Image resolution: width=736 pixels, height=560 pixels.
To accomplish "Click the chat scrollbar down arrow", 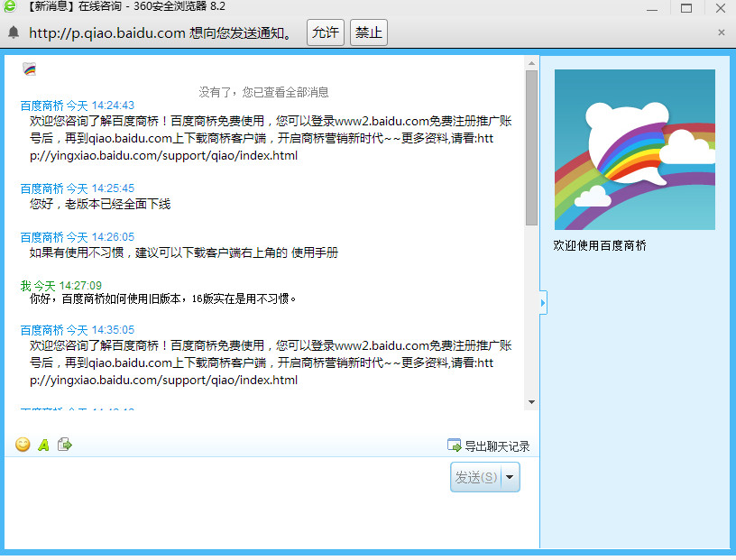I will [531, 402].
